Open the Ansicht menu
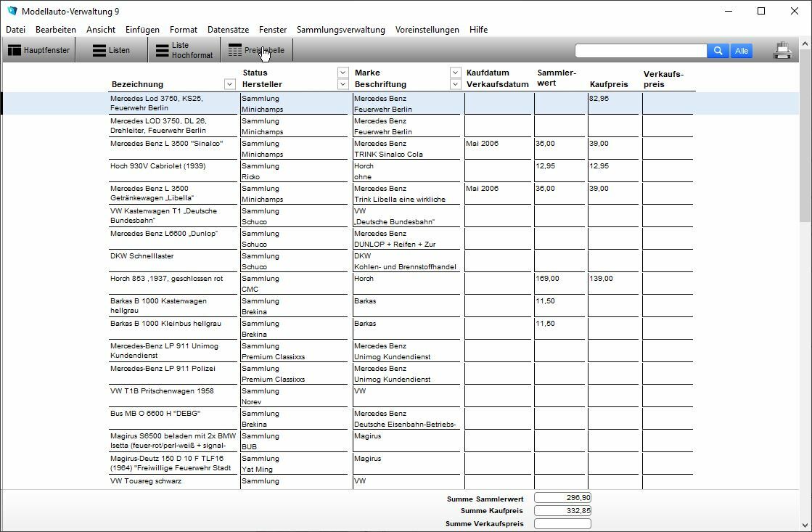 [x=101, y=30]
